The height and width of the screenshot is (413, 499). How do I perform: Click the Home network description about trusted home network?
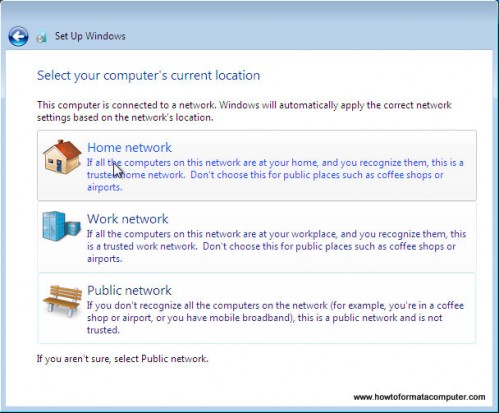coord(275,175)
